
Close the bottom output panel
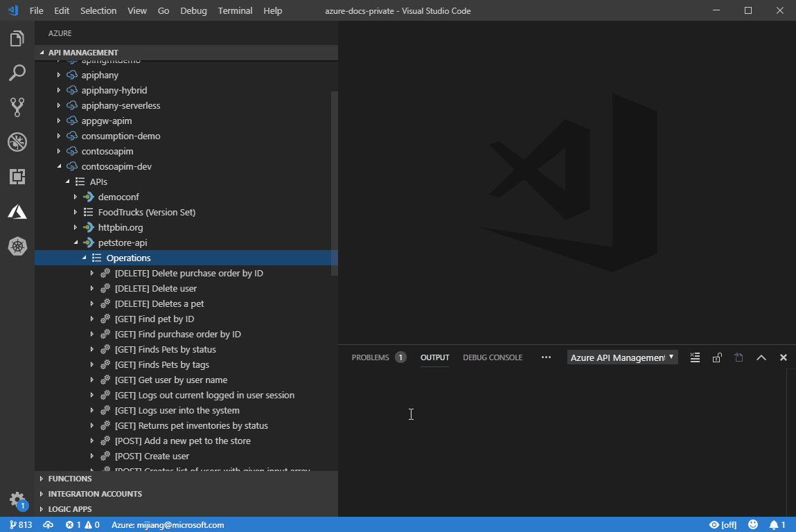coord(784,357)
